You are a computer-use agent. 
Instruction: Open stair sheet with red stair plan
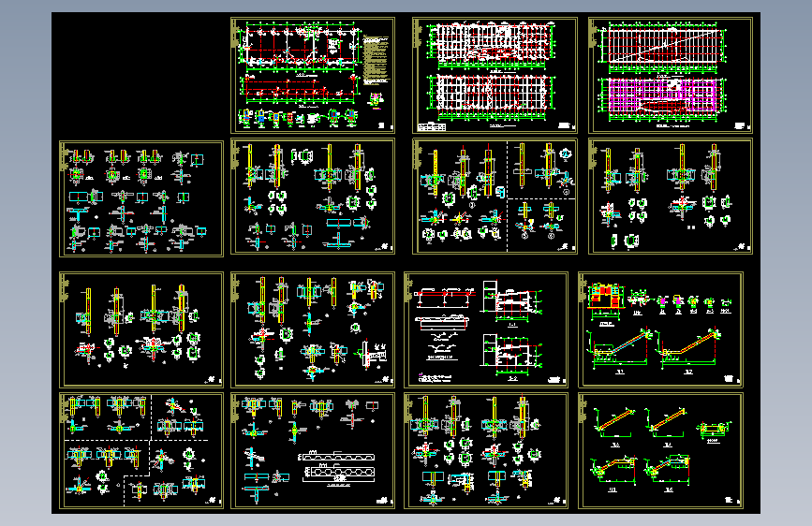(x=660, y=329)
